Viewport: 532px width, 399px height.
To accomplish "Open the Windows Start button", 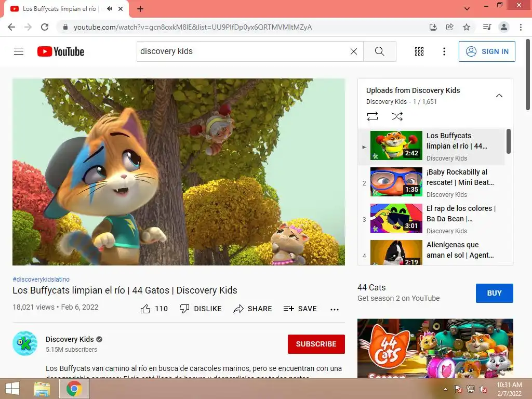I will tap(12, 389).
